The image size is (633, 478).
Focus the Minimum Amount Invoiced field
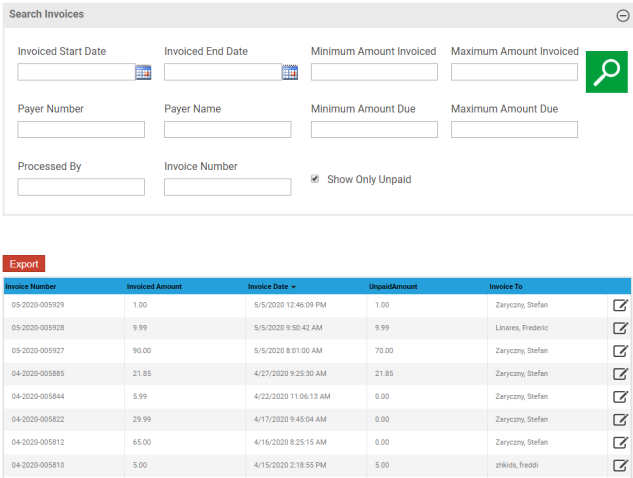(x=374, y=72)
